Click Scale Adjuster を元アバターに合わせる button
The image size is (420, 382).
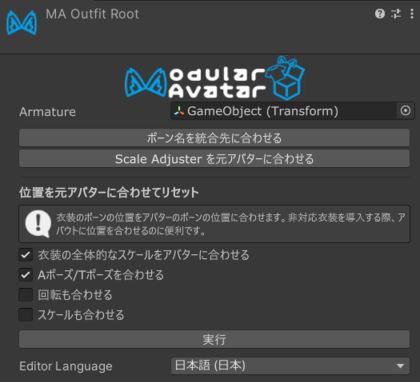(x=214, y=159)
